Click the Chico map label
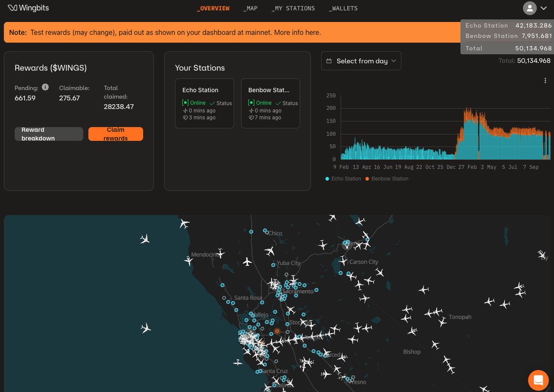 click(275, 233)
